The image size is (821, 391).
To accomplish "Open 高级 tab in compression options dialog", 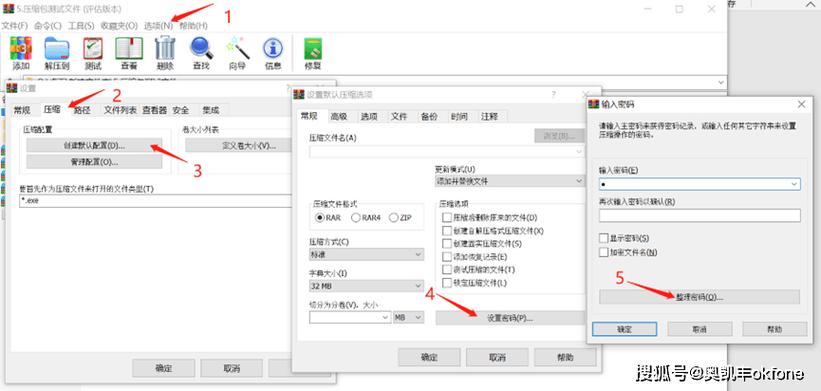I will 338,116.
